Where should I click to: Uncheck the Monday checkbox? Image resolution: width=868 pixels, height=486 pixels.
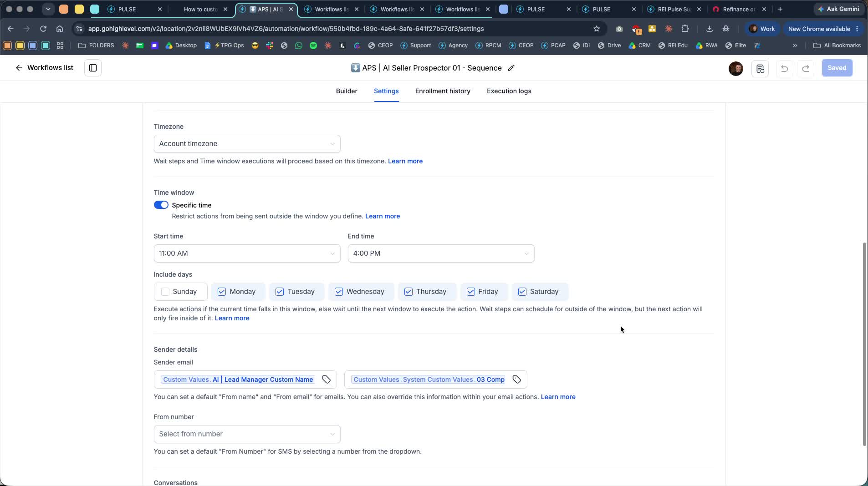click(x=222, y=292)
